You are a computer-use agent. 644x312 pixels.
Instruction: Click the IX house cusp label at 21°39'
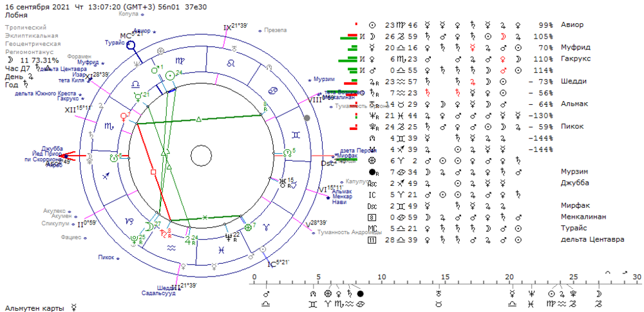coord(235,26)
